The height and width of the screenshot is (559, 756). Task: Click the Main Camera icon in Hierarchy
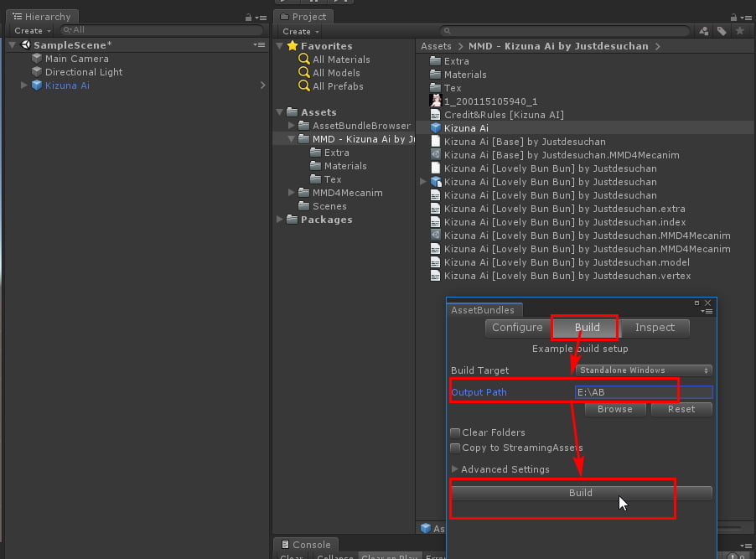[36, 59]
